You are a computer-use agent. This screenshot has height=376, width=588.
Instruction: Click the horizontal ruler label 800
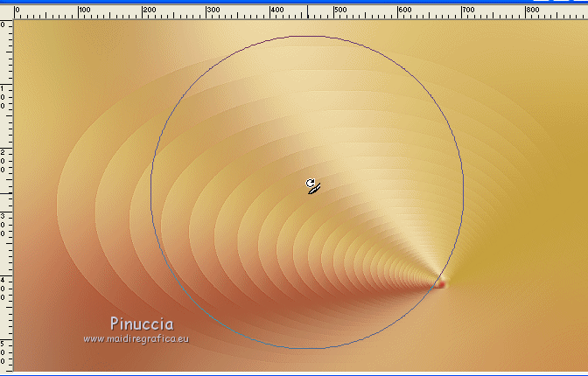coord(533,10)
